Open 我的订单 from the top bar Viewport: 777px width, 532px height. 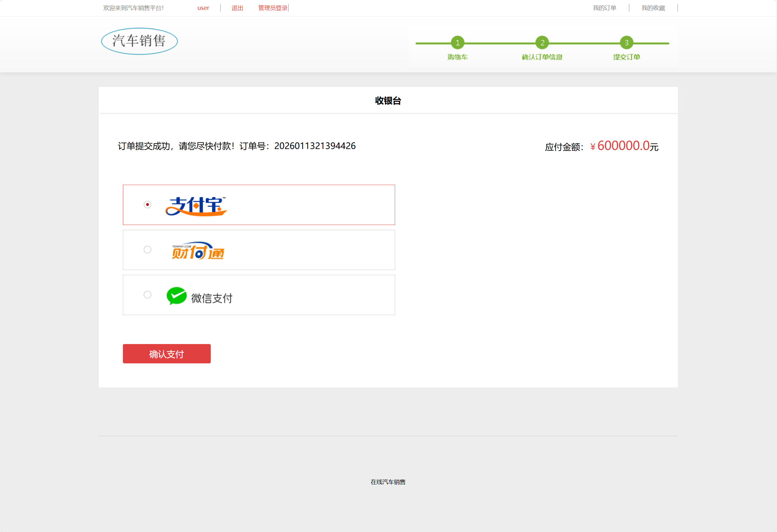(x=604, y=8)
